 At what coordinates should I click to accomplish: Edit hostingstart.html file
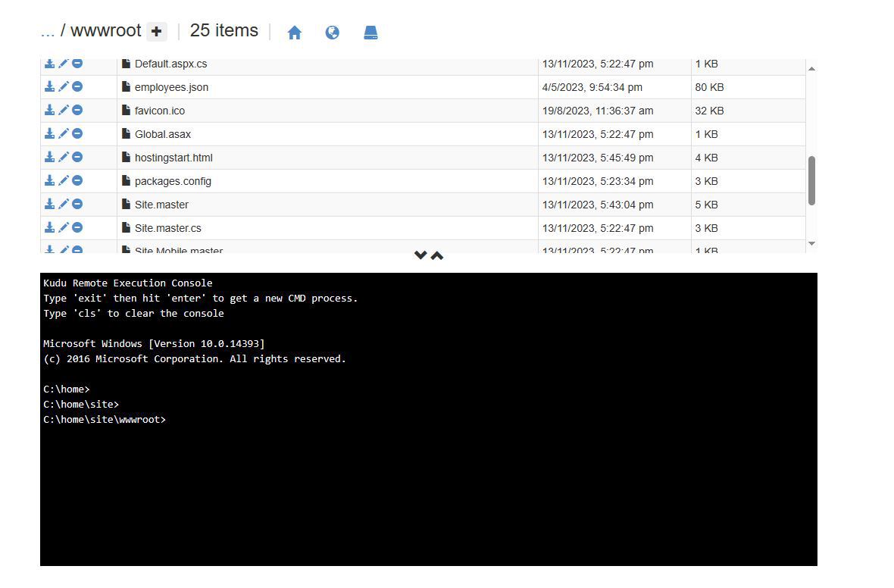(x=64, y=157)
